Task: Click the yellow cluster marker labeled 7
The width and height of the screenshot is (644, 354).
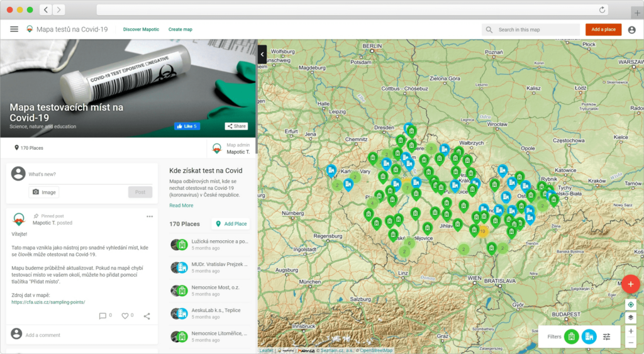Action: 407,188
